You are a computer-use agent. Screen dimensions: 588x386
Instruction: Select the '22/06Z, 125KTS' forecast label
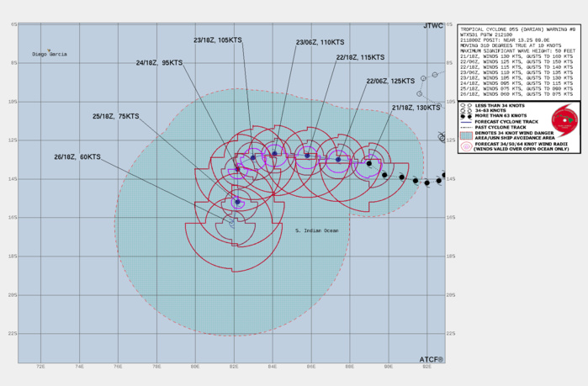(x=389, y=82)
